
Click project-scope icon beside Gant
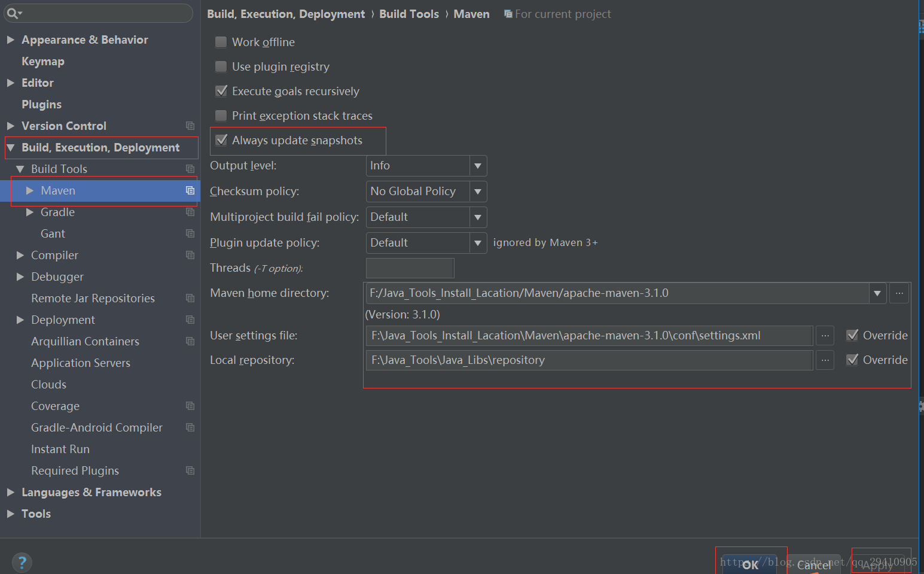coord(190,233)
